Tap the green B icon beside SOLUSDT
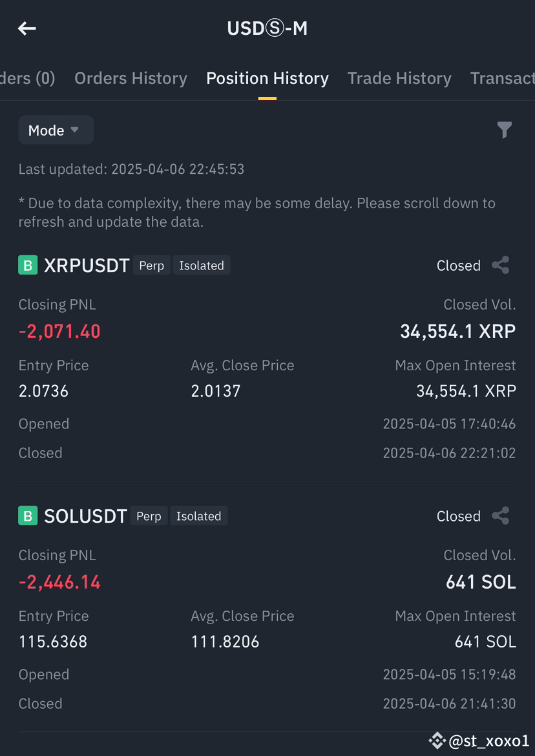 tap(28, 516)
